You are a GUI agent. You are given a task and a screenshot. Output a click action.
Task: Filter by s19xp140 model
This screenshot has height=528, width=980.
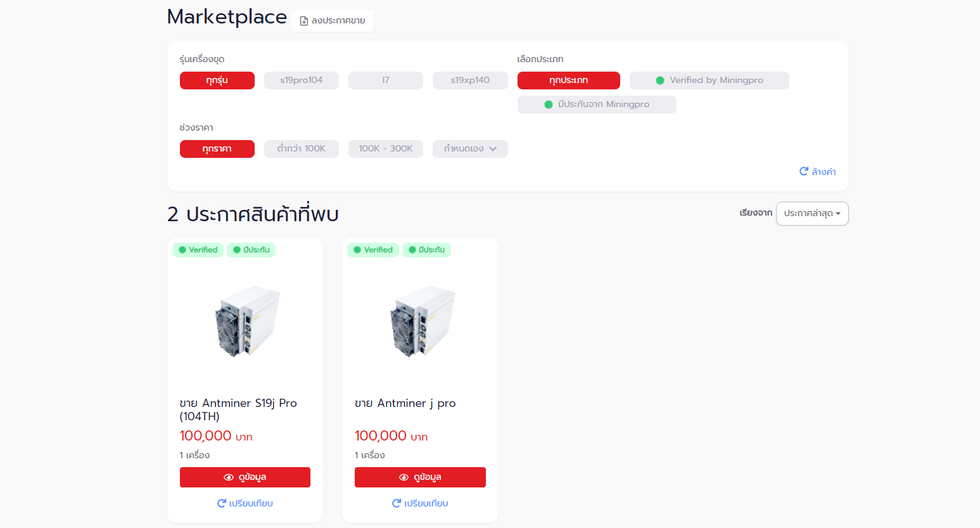[470, 80]
